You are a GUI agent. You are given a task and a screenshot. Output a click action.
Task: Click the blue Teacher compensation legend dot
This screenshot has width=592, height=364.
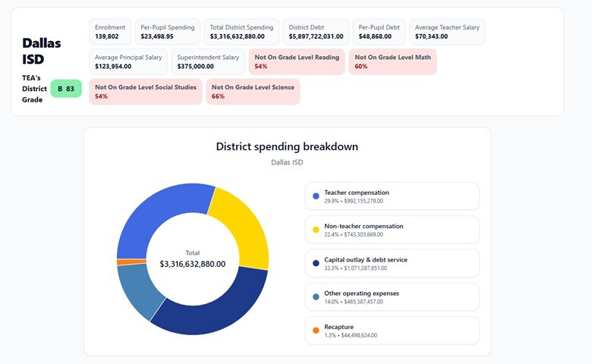316,196
